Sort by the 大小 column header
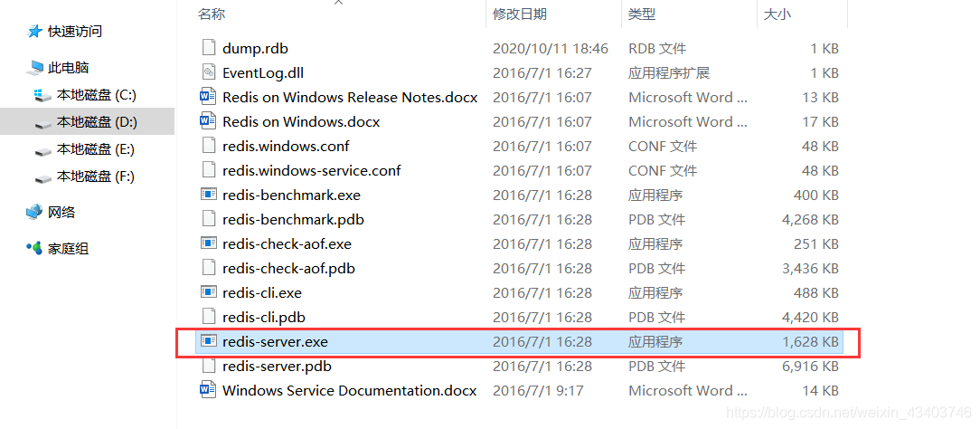Viewport: 980px width, 429px height. click(777, 14)
